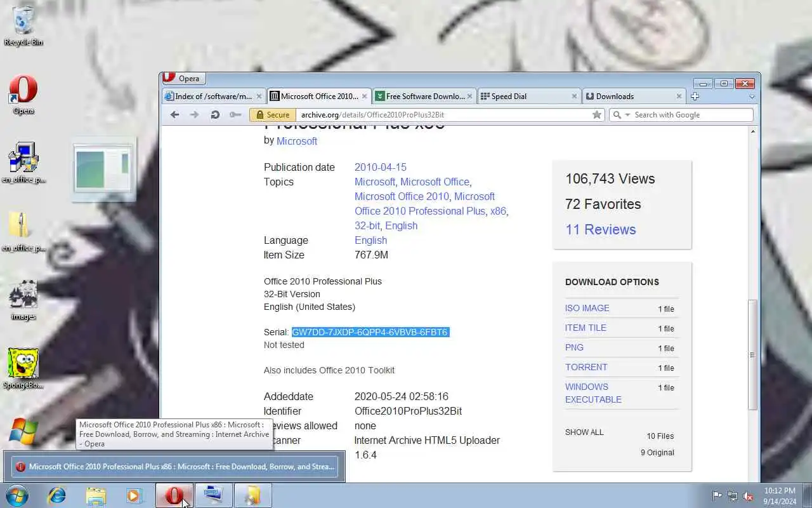Reload the current page
Image resolution: width=812 pixels, height=508 pixels.
click(215, 114)
